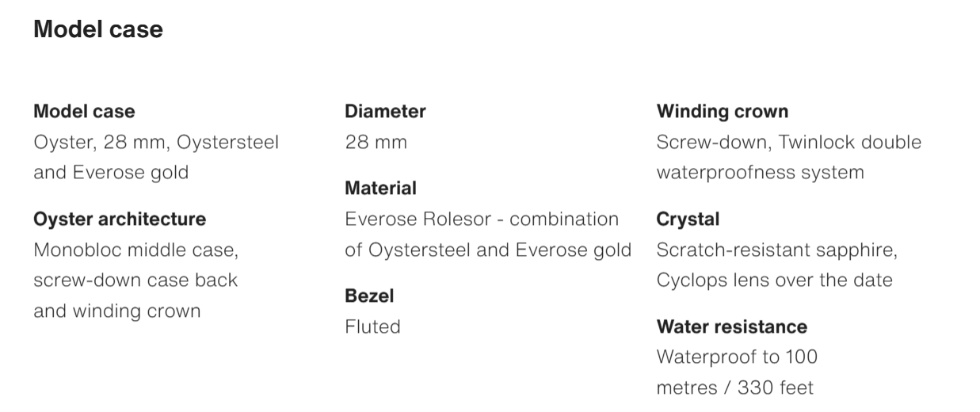Select the "Oyster, 28 mm, Oystersteel" text line
The width and height of the screenshot is (980, 412).
pyautogui.click(x=156, y=143)
